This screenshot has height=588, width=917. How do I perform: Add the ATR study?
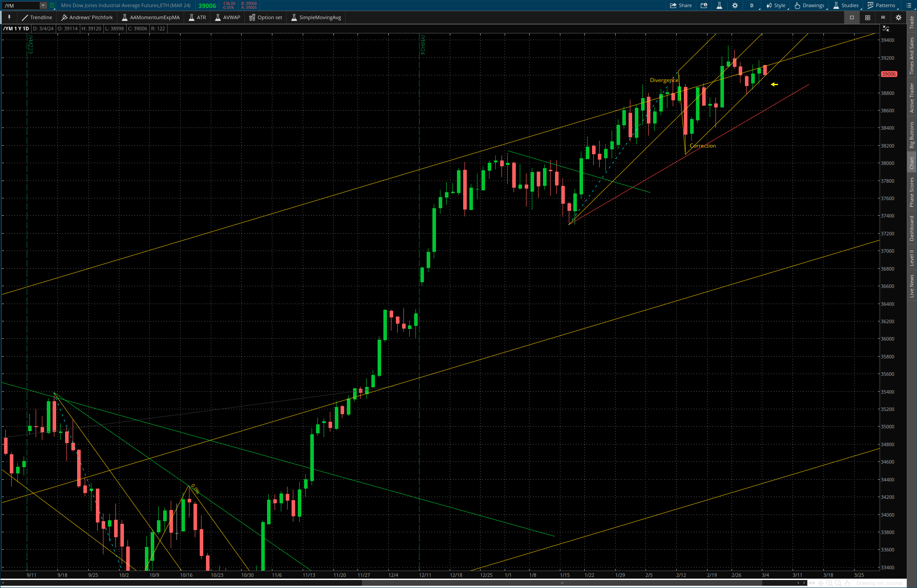pos(197,17)
